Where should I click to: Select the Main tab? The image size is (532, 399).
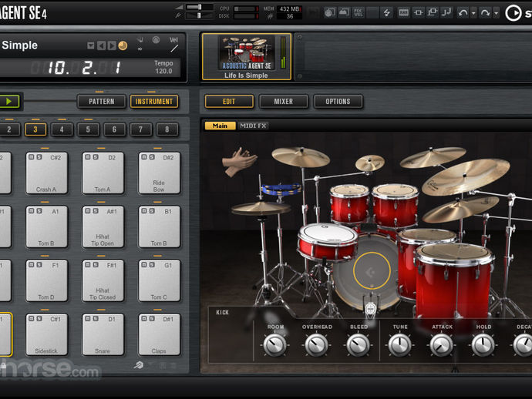coord(220,126)
